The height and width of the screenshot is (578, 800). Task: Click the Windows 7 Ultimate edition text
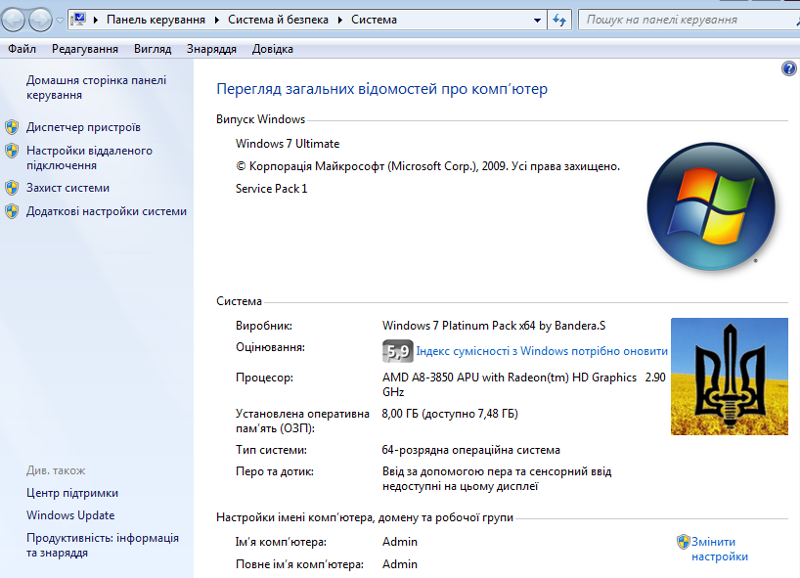[x=287, y=144]
